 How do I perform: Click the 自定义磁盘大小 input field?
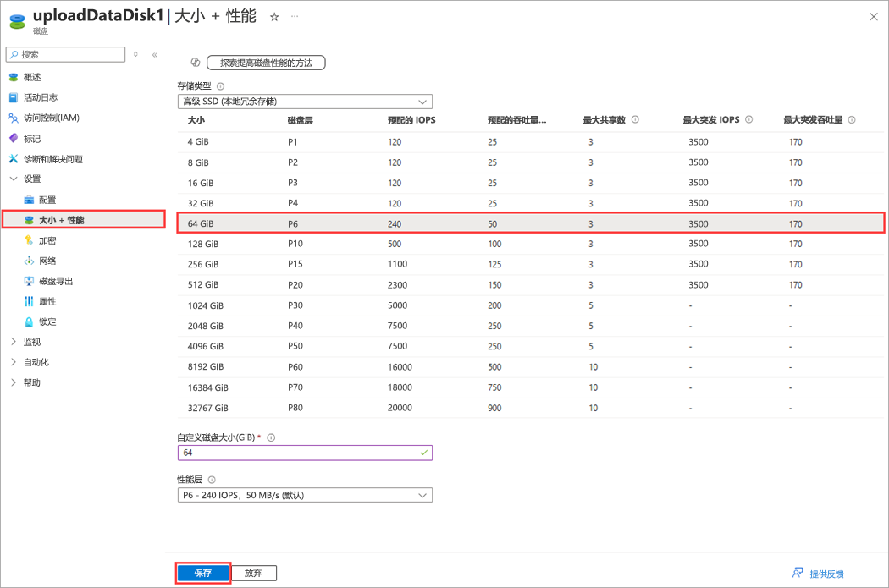(x=305, y=453)
